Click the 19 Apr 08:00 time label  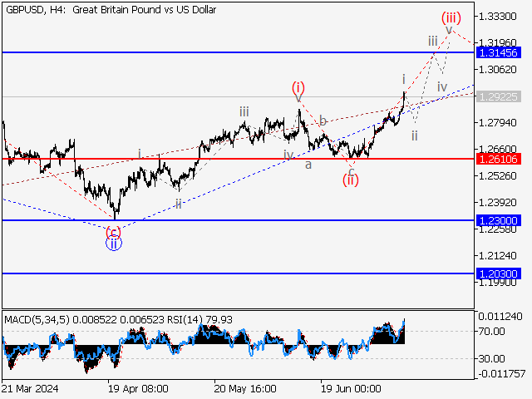click(x=138, y=388)
